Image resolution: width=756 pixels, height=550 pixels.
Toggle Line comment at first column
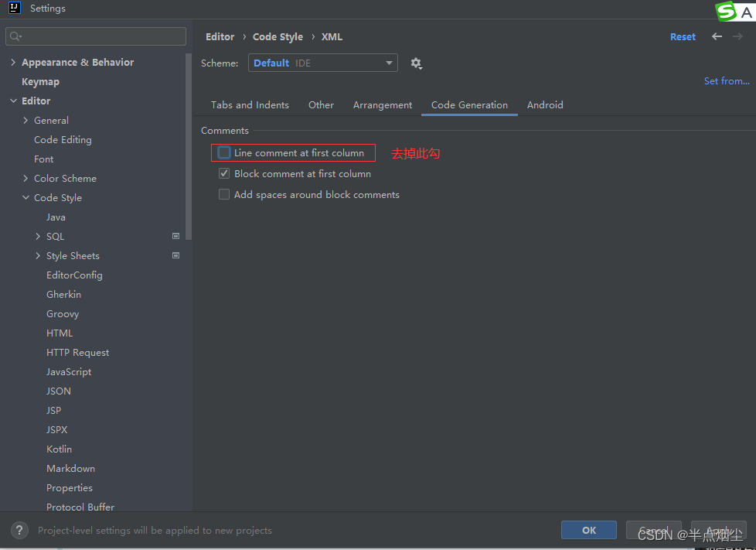(224, 152)
